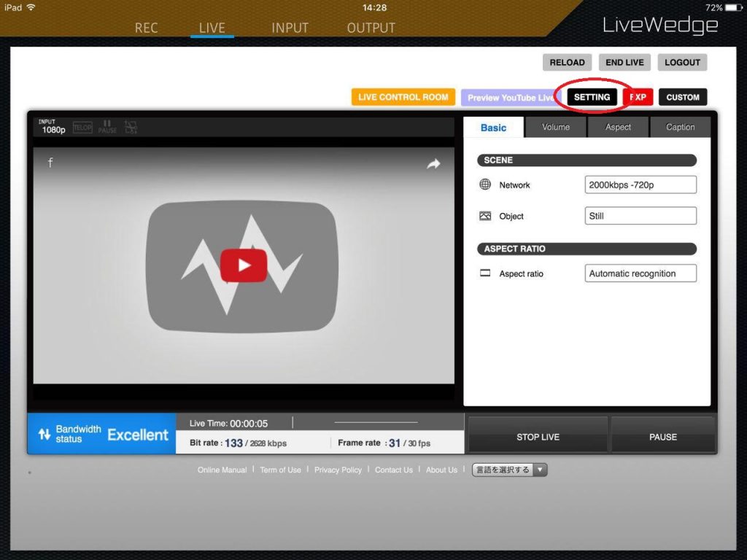
Task: Click the TELOP indicator icon
Action: point(82,128)
